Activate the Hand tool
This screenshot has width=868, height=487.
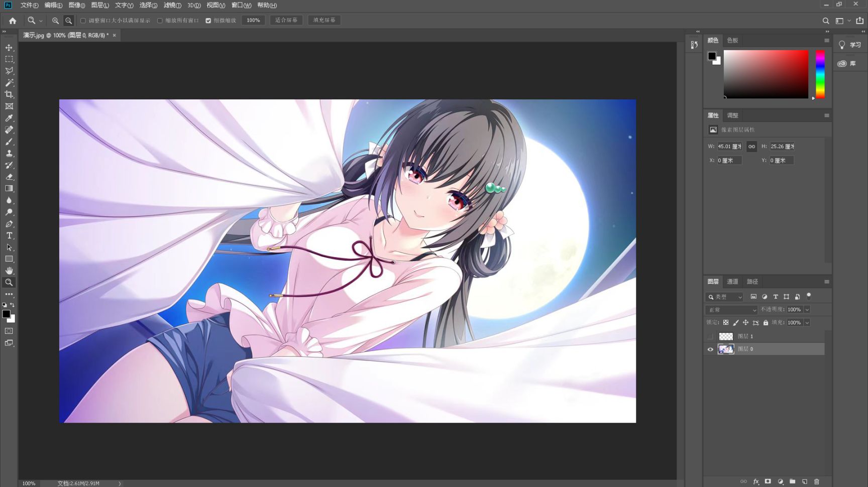[9, 271]
